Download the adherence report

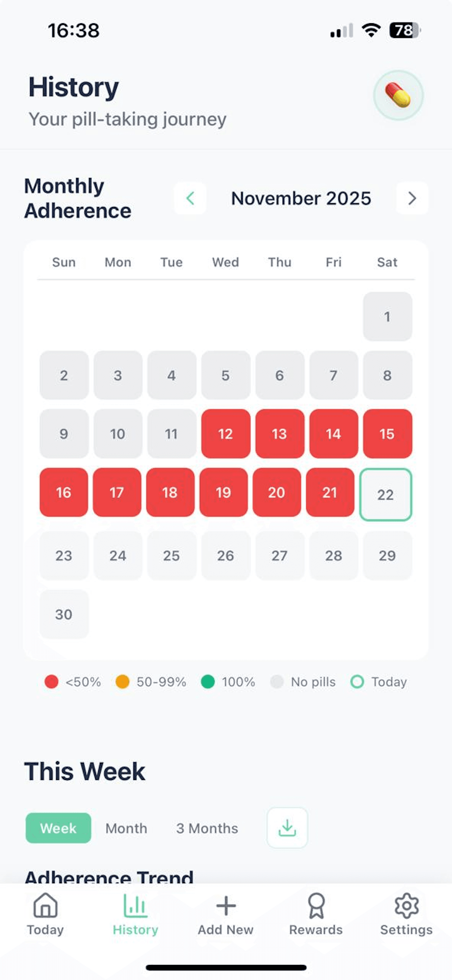pos(287,828)
